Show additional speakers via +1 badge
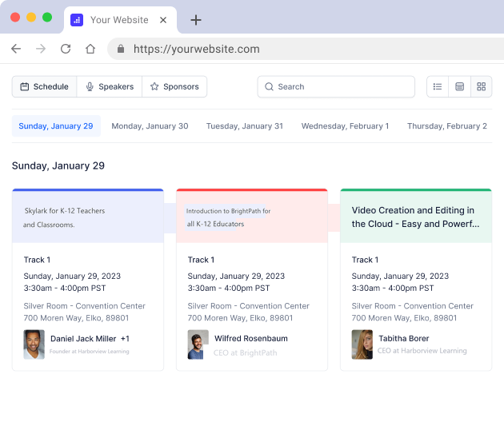 125,338
